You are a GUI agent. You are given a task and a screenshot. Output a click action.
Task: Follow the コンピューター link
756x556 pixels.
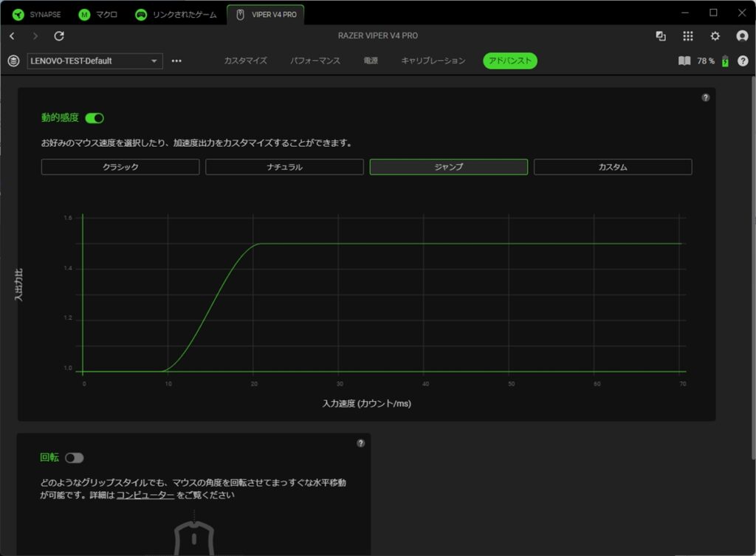(145, 495)
